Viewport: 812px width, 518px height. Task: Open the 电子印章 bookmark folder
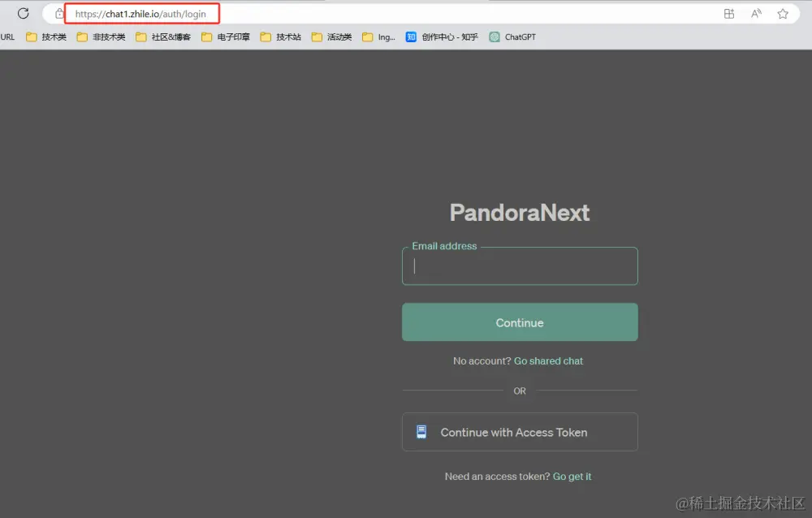226,37
